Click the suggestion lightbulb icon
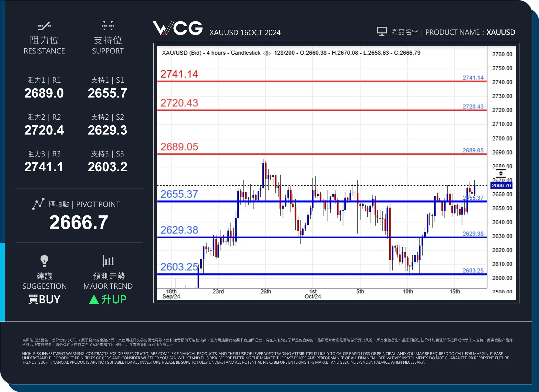 (x=44, y=261)
